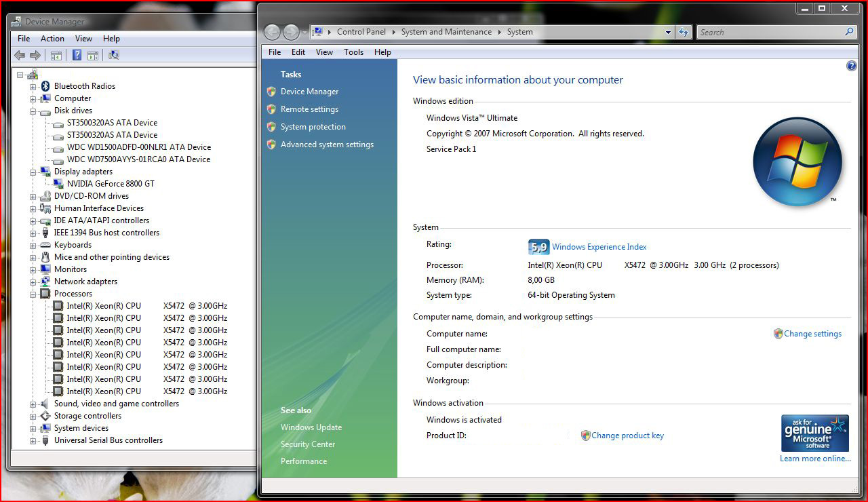
Task: Click the Keyboards category icon
Action: [45, 245]
